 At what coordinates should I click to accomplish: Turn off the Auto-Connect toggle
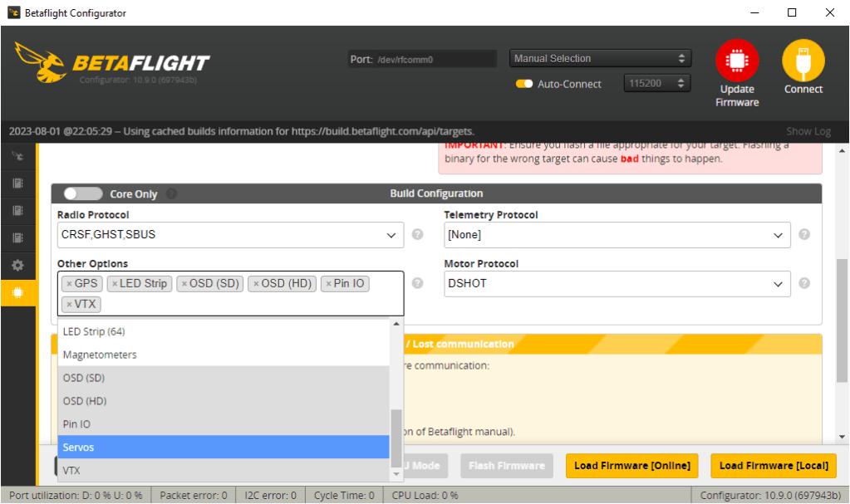pos(524,84)
